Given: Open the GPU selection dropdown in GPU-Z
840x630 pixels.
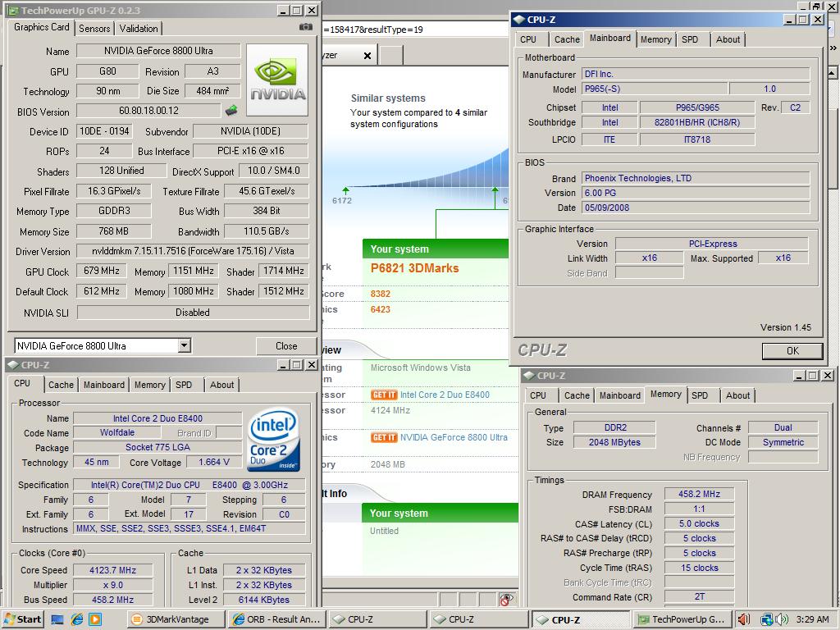Looking at the screenshot, I should [x=185, y=345].
